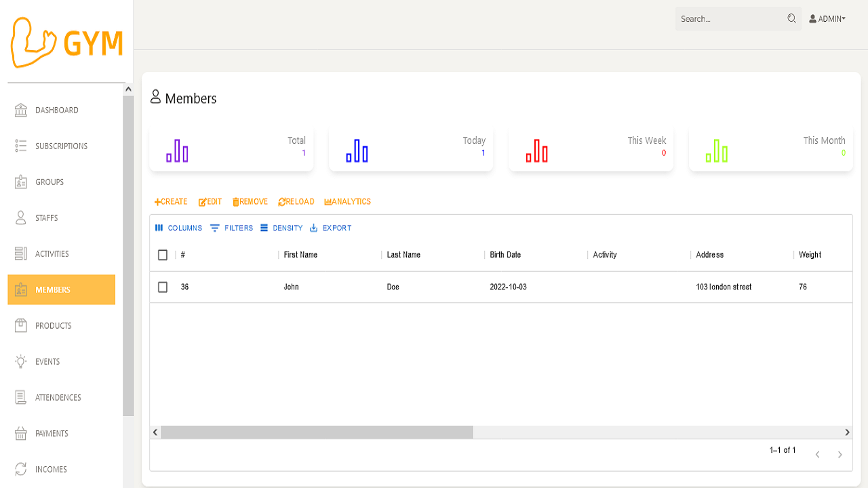Open the Dashboard section from the sidebar
Image resolution: width=868 pixels, height=488 pixels.
[x=56, y=110]
